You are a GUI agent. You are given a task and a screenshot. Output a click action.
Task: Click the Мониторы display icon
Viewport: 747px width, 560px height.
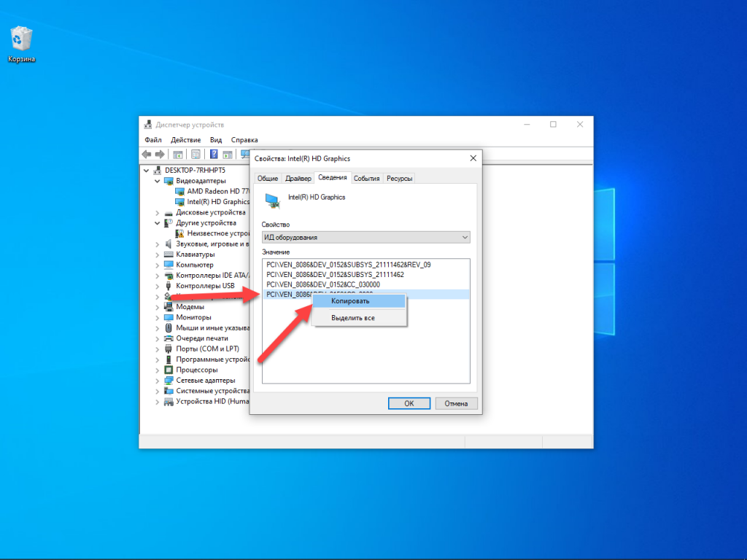pyautogui.click(x=169, y=317)
